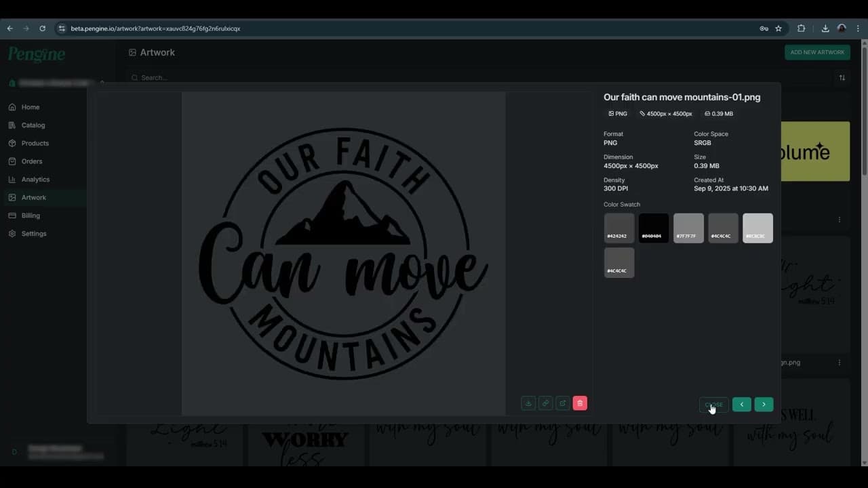The width and height of the screenshot is (868, 488).
Task: Go to next artwork with right arrow
Action: [x=764, y=405]
